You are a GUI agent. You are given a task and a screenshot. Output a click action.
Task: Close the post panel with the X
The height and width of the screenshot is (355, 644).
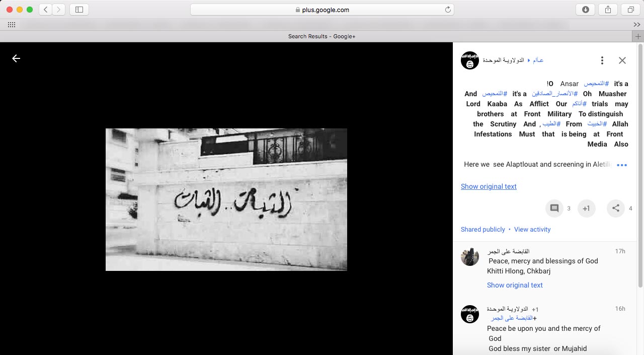tap(622, 60)
